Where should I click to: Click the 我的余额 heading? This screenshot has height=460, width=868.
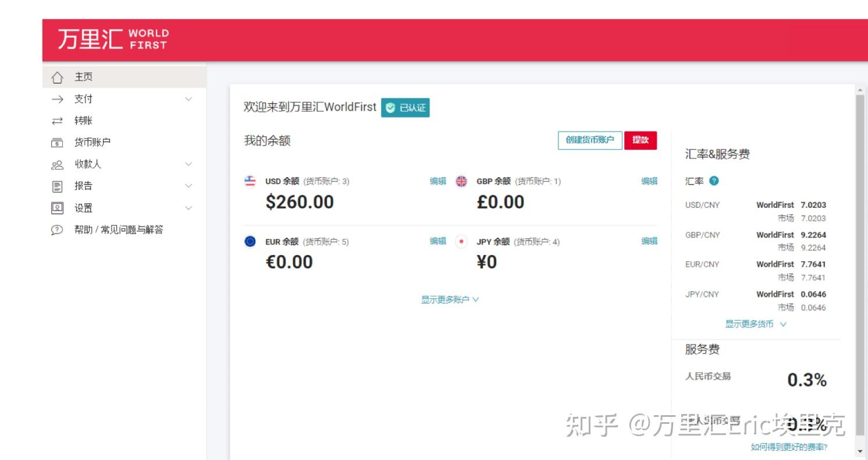[x=267, y=140]
